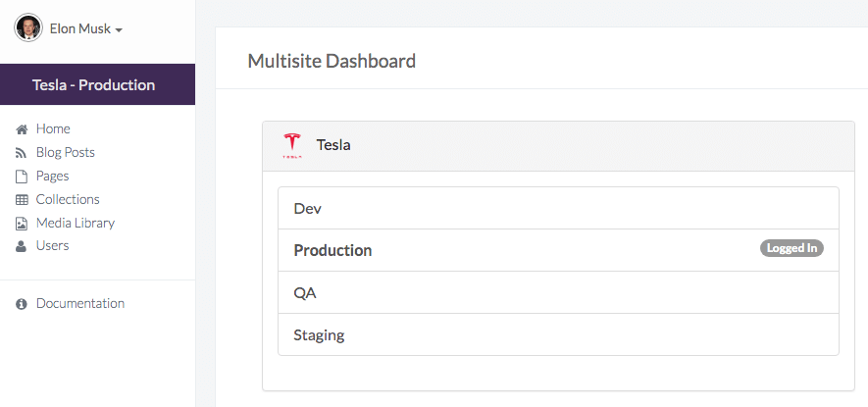The height and width of the screenshot is (407, 868).
Task: Click the Pages document icon
Action: click(x=21, y=177)
